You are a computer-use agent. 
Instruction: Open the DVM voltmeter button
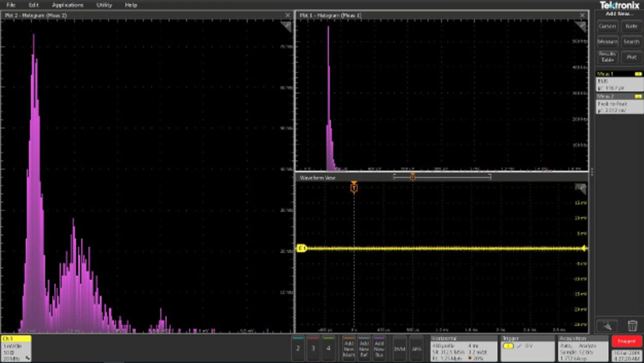coord(399,348)
